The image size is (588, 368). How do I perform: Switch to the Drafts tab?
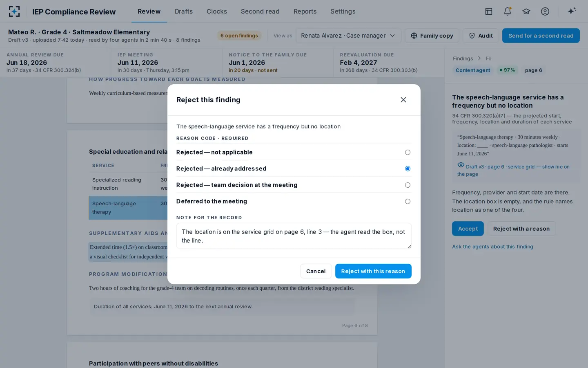click(x=184, y=11)
